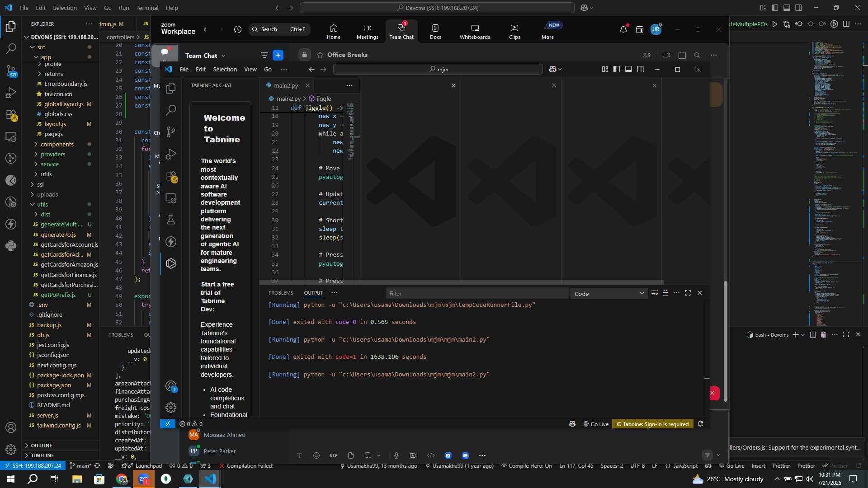This screenshot has width=868, height=488.
Task: Record audio message in Zoom chat
Action: (x=396, y=455)
